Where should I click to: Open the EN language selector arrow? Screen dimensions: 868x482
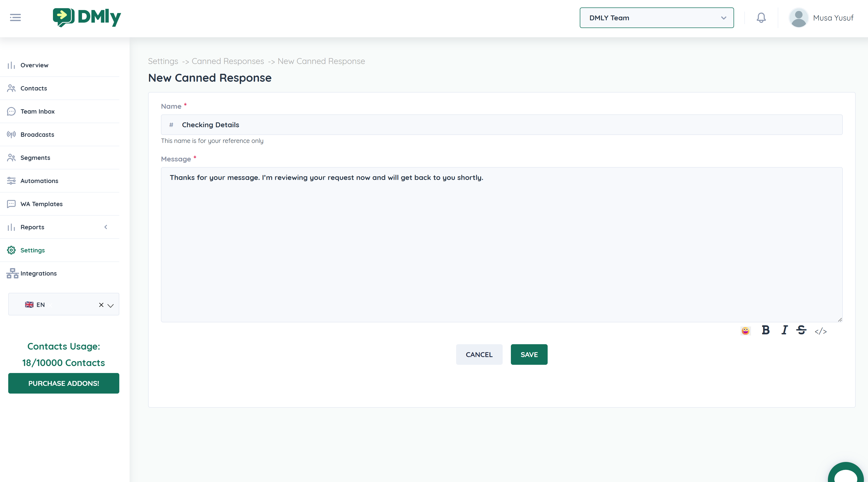[111, 305]
